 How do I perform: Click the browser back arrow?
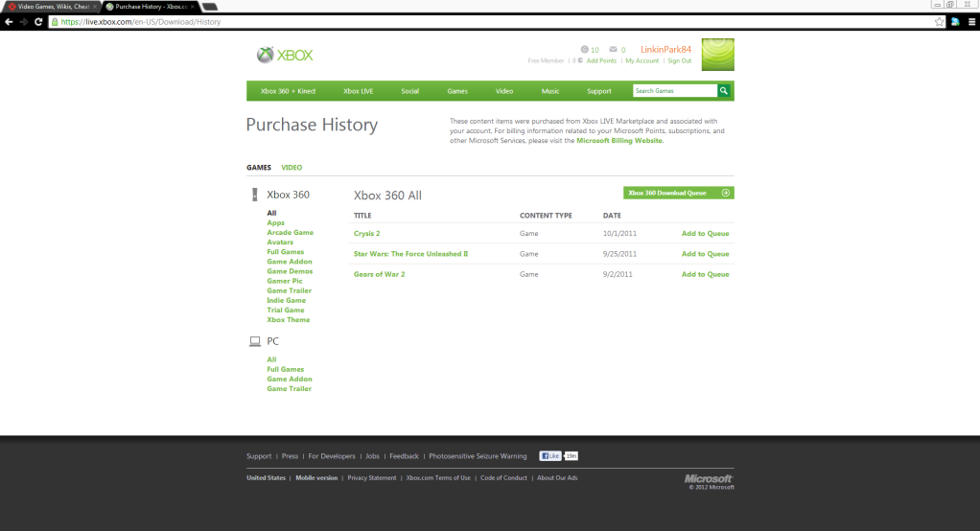click(9, 22)
